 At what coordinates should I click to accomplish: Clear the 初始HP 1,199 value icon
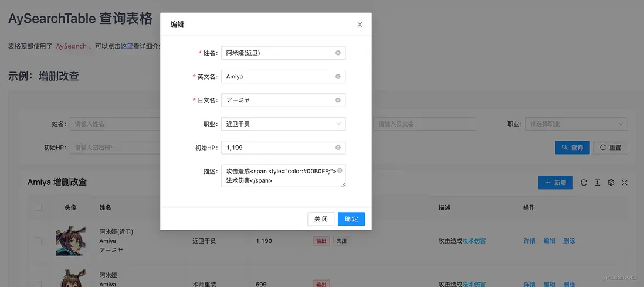tap(338, 148)
